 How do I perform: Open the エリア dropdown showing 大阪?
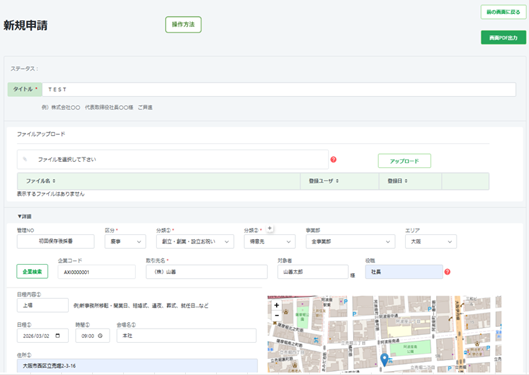pyautogui.click(x=431, y=241)
